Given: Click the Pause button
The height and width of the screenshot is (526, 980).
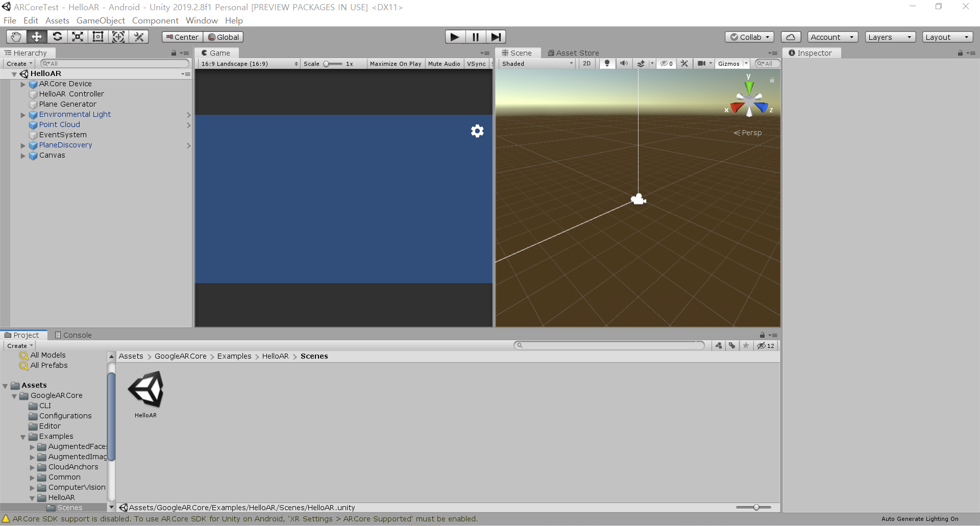Looking at the screenshot, I should click(x=475, y=37).
